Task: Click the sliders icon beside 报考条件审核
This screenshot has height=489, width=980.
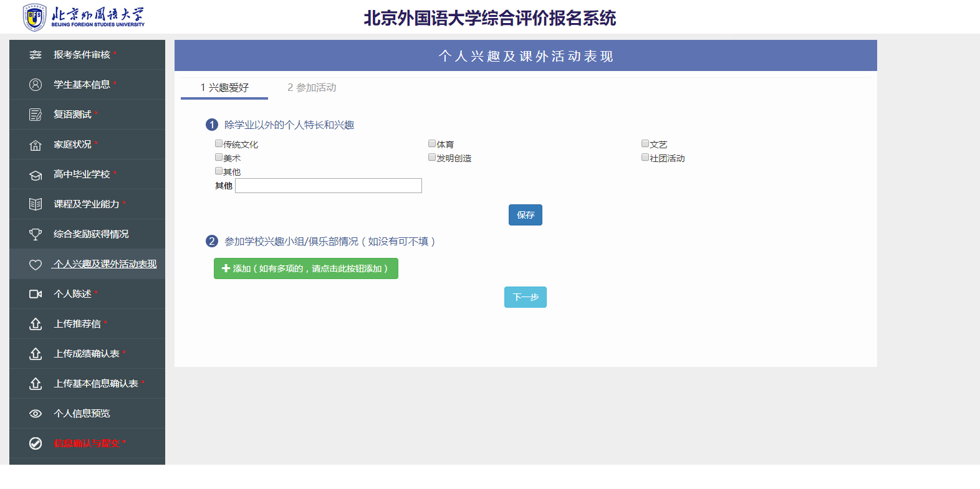Action: tap(36, 55)
